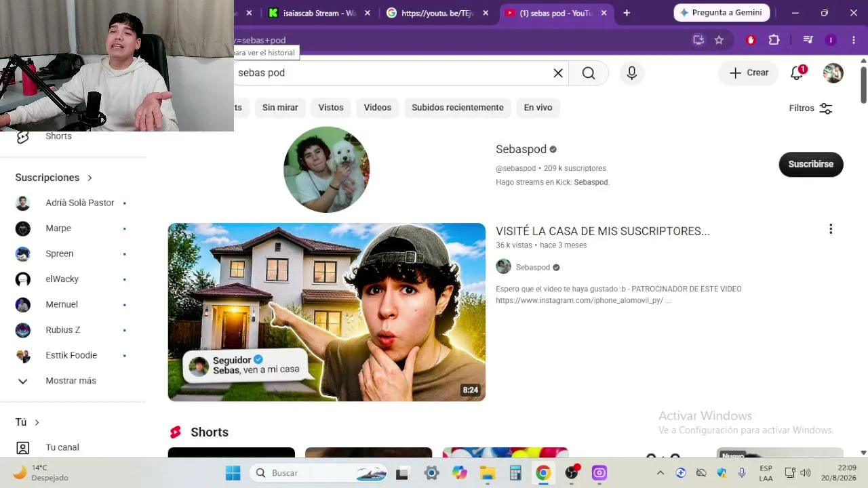
Task: Open OBS Studio from the taskbar
Action: pyautogui.click(x=572, y=473)
